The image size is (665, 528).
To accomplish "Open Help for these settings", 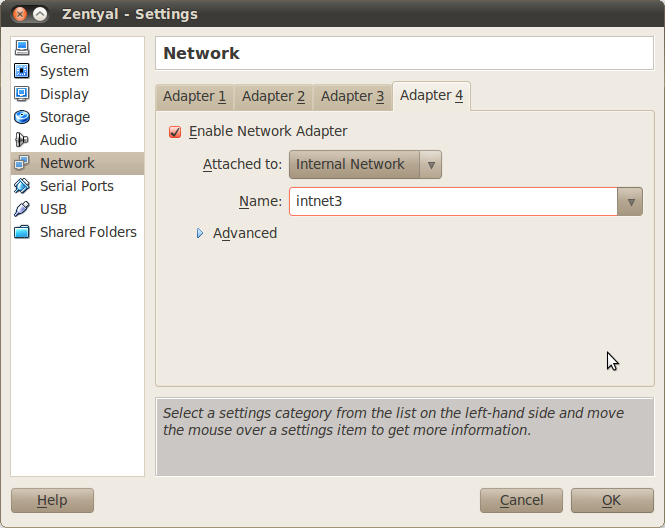I will tap(52, 500).
